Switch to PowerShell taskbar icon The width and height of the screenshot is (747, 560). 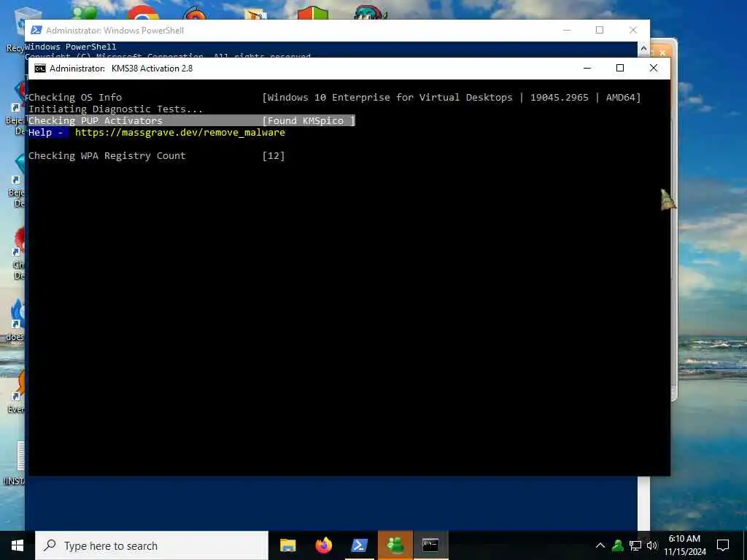(x=359, y=545)
